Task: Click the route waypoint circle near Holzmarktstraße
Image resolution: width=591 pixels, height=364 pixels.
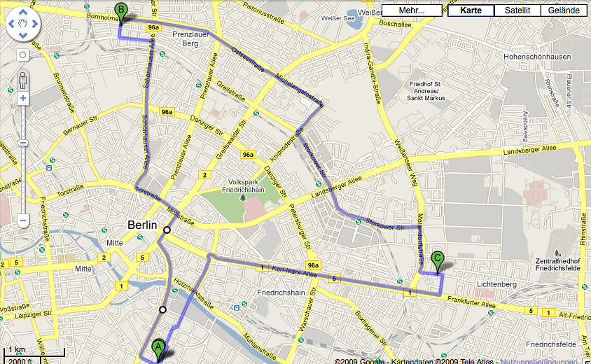Action: tap(162, 309)
